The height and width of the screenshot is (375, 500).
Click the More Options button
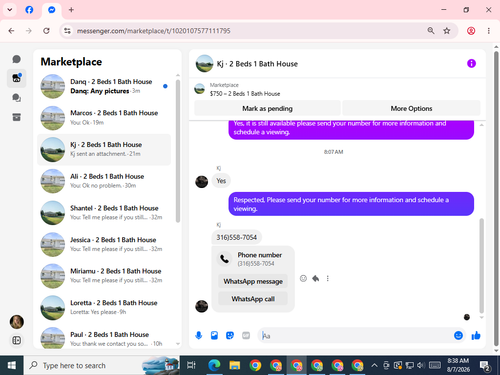pyautogui.click(x=411, y=108)
